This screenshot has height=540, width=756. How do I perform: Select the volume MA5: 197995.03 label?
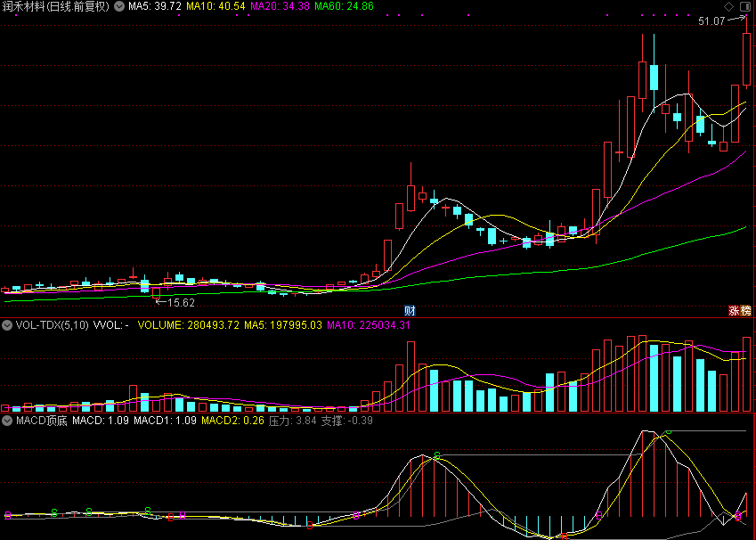coord(283,325)
